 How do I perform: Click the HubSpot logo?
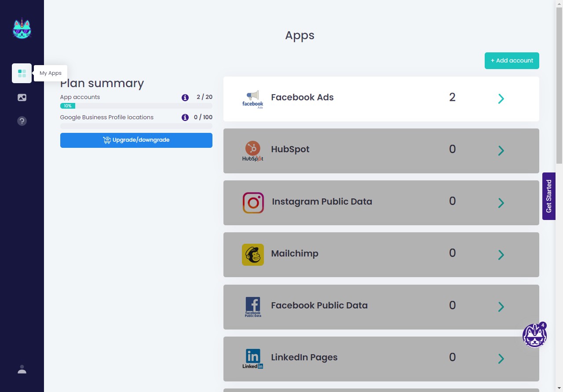click(x=253, y=151)
